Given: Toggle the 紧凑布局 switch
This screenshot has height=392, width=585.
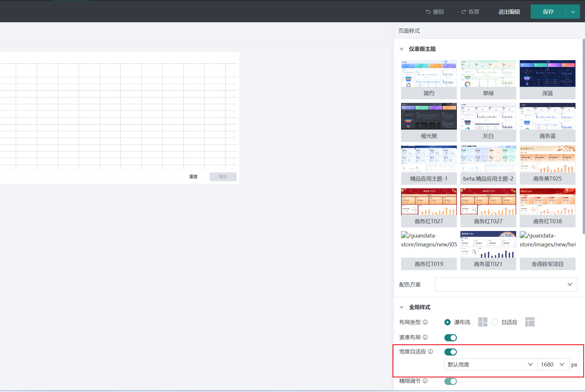Looking at the screenshot, I should click(x=450, y=337).
